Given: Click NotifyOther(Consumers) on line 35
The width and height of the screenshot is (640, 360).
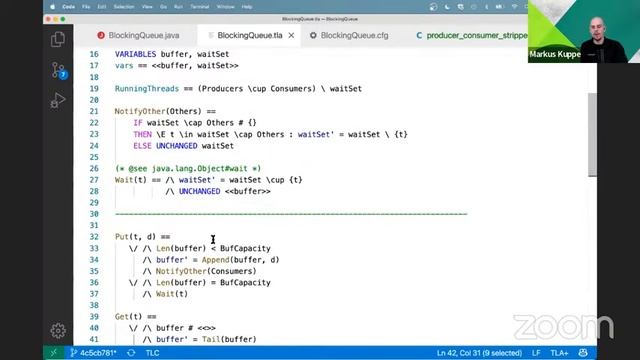Looking at the screenshot, I should pyautogui.click(x=206, y=271).
